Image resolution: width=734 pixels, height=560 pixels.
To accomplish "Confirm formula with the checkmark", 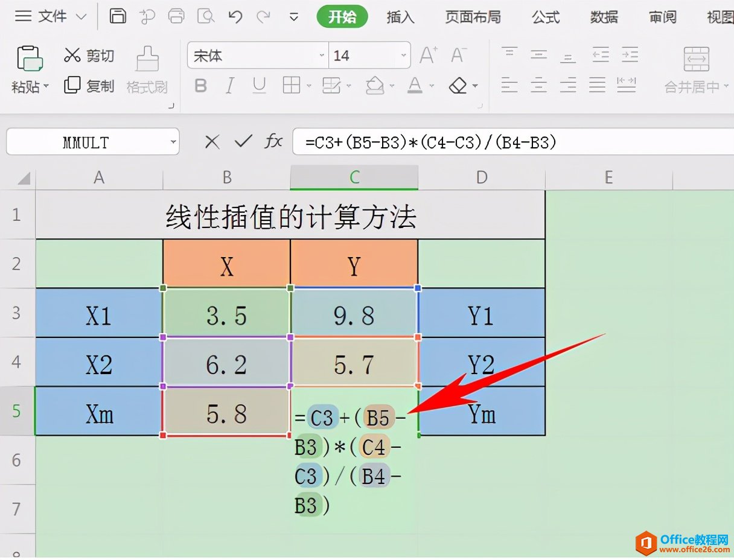I will (243, 141).
